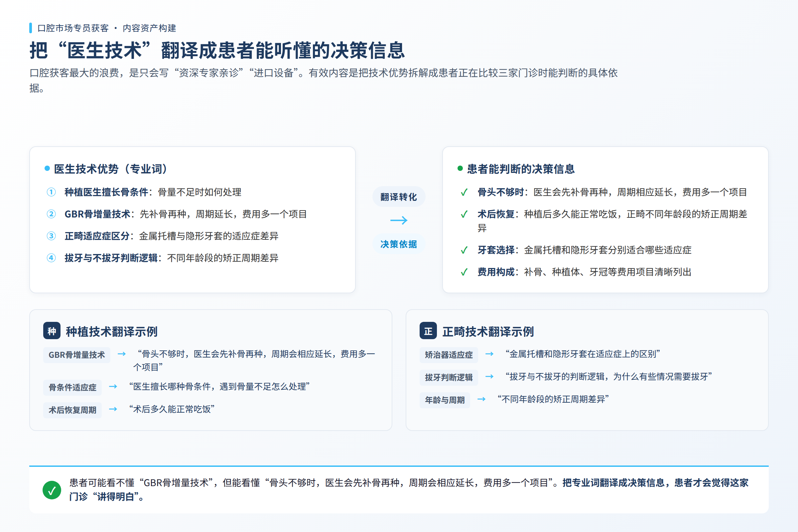The image size is (798, 532).
Task: Click the 翻译转化 pill label
Action: (x=399, y=197)
